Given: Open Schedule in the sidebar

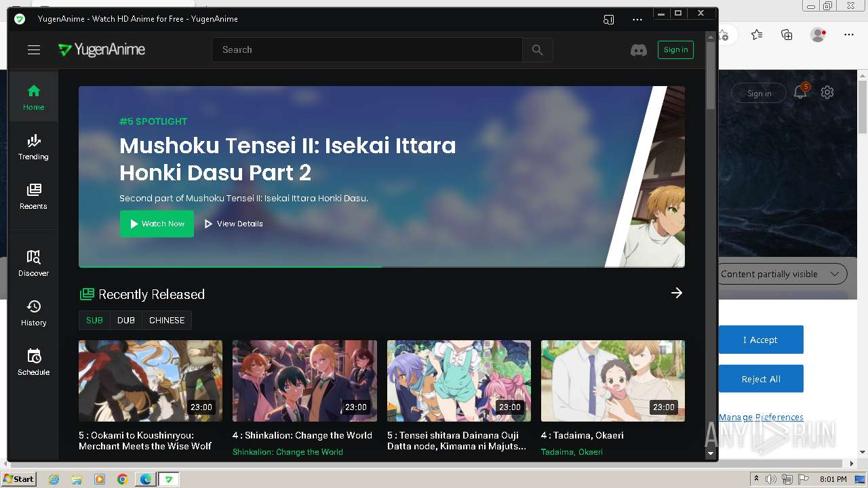Looking at the screenshot, I should [33, 362].
